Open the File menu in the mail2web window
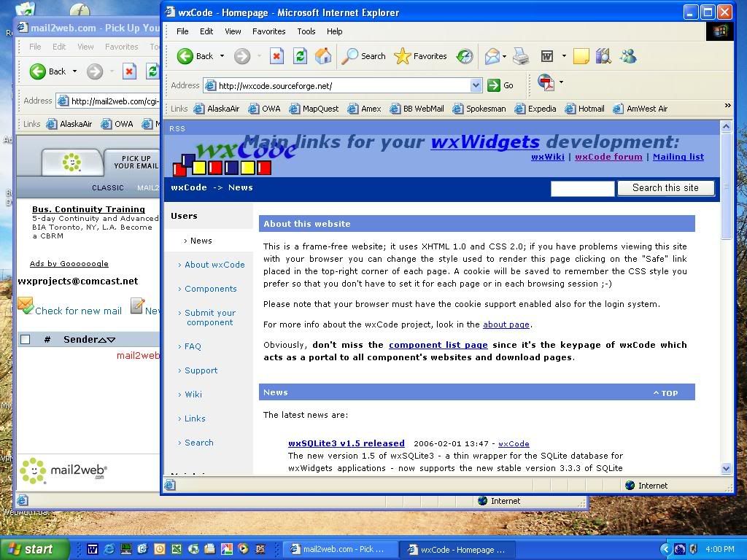 35,47
